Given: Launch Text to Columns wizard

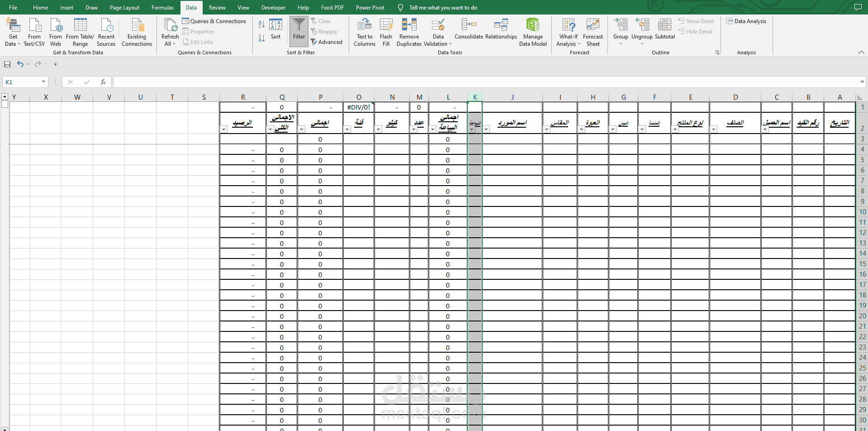Looking at the screenshot, I should [365, 32].
